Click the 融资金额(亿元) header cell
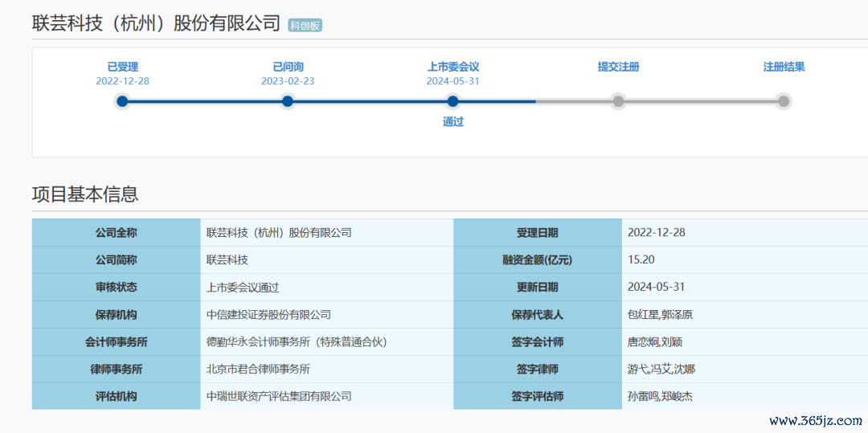 [538, 260]
